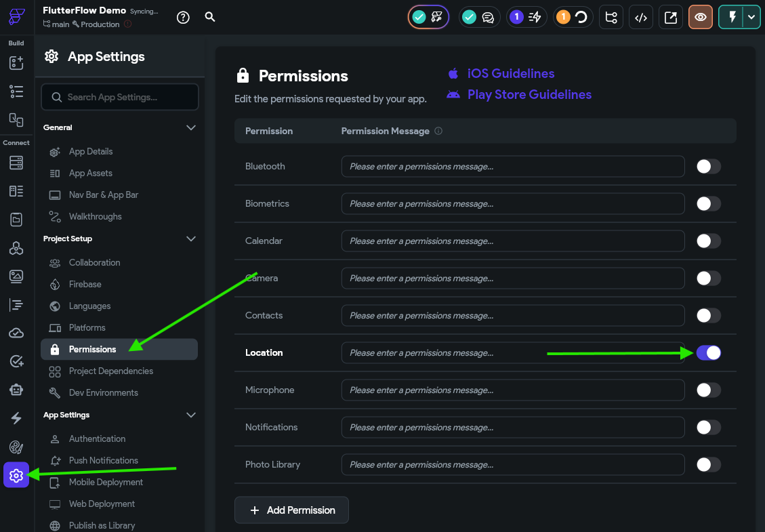Collapse the General section chevron
765x532 pixels.
191,127
